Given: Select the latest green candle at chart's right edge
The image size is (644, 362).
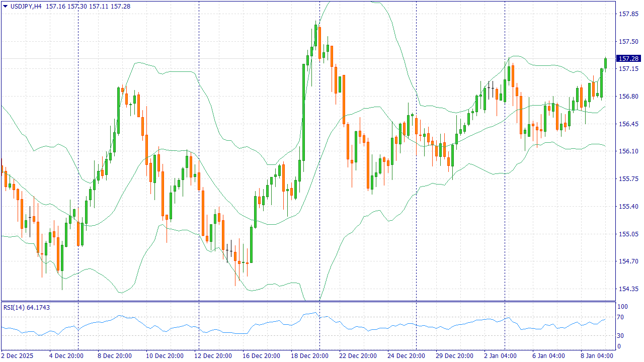Looking at the screenshot, I should (x=605, y=63).
